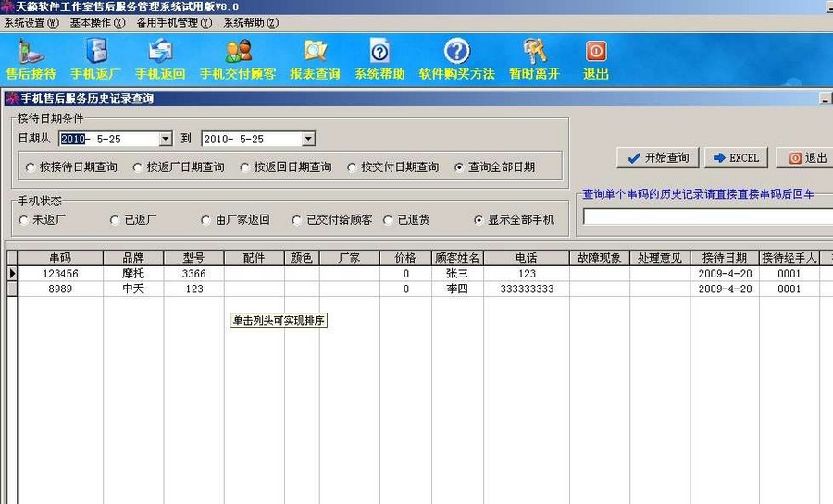This screenshot has width=833, height=504.
Task: Expand the 到 end date dropdown arrow
Action: 308,139
